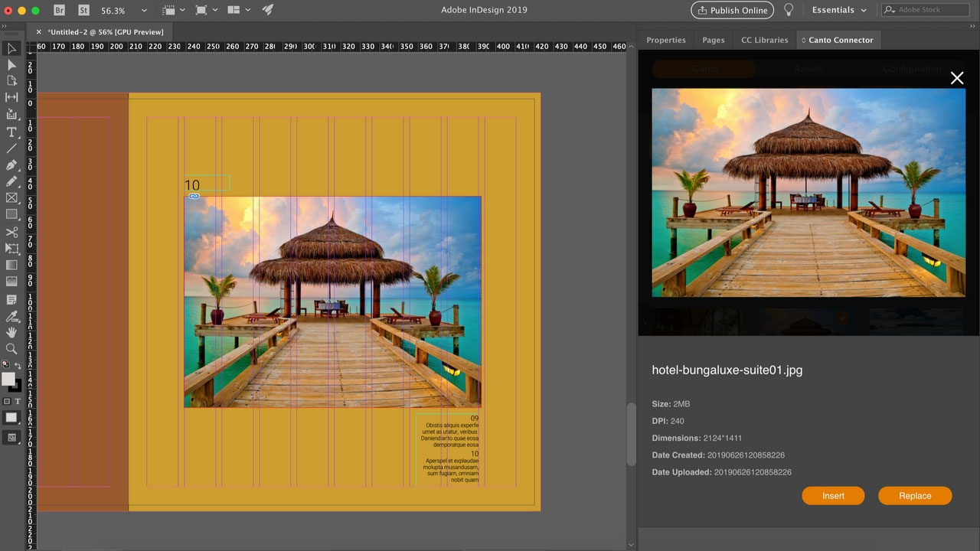
Task: Open Adobe Bridge with the Br icon
Action: (59, 11)
